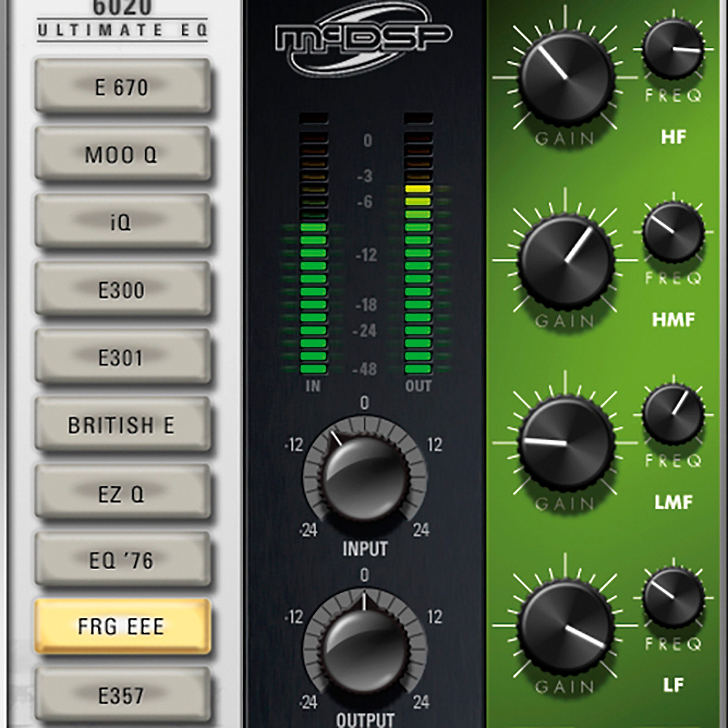This screenshot has width=728, height=728.
Task: Choose the E301 EQ model
Action: 122,357
